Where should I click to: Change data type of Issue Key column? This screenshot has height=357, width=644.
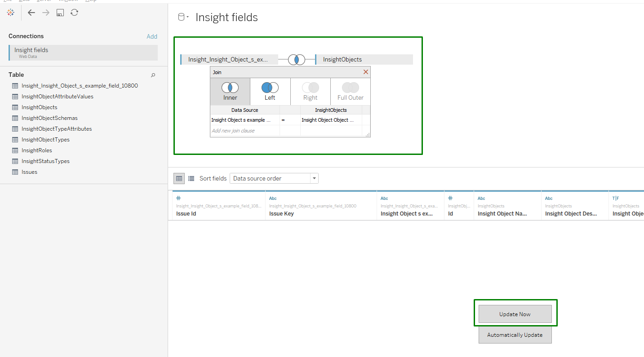pyautogui.click(x=272, y=198)
